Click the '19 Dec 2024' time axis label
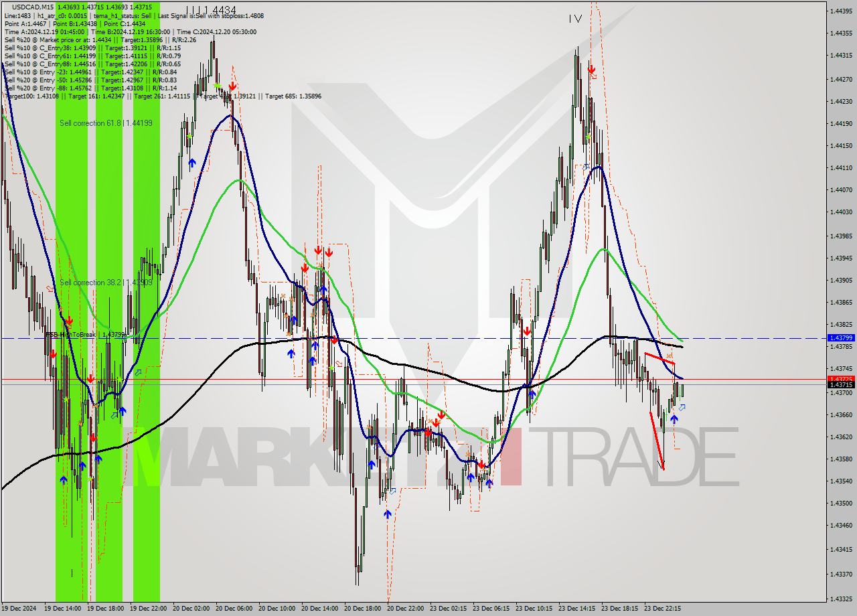This screenshot has height=616, width=857. 19,609
